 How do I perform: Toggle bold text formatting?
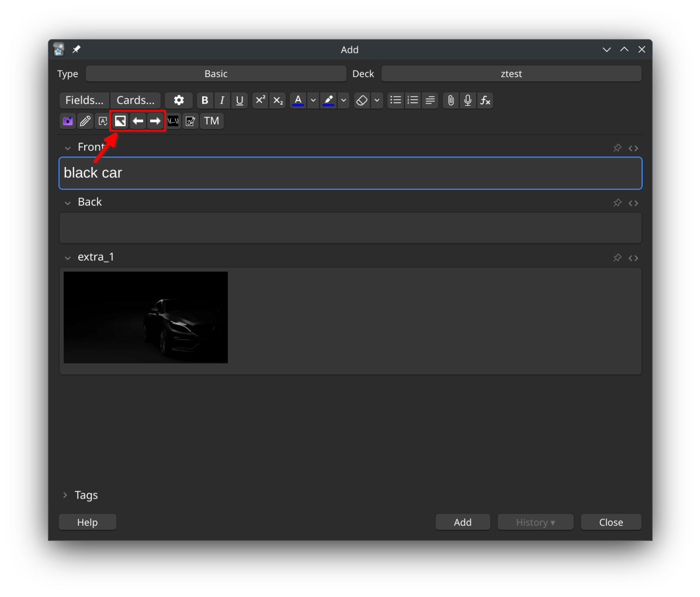pos(205,100)
